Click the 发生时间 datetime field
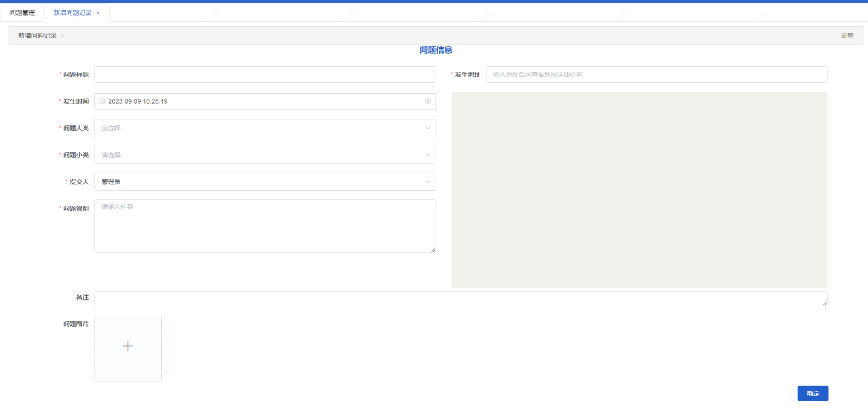This screenshot has height=412, width=868. pos(265,101)
